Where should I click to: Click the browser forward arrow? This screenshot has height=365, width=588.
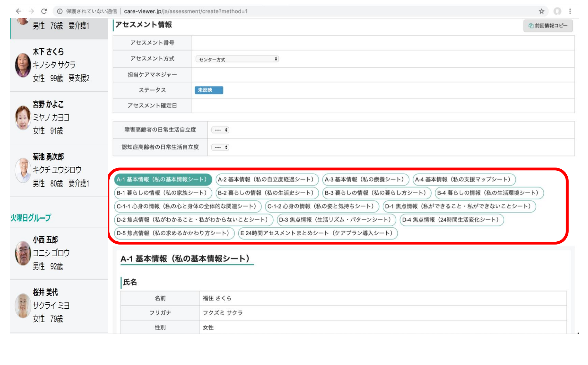(x=31, y=11)
